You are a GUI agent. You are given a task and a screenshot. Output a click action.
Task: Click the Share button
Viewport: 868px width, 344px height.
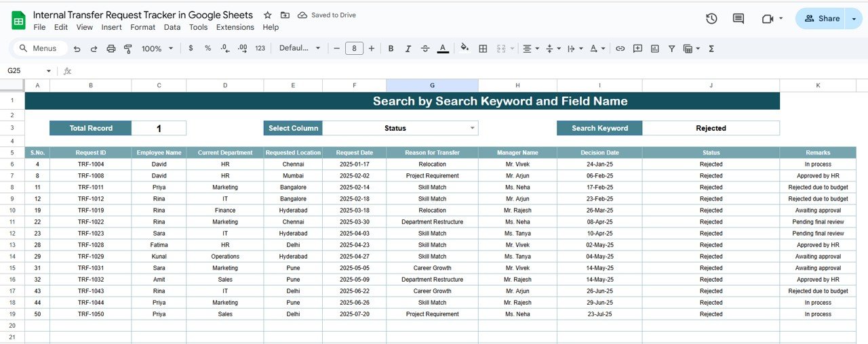click(x=821, y=19)
